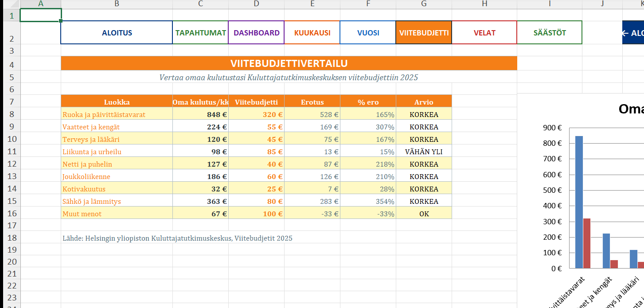Click the 363 € own spending cell
This screenshot has height=308, width=644.
[200, 201]
